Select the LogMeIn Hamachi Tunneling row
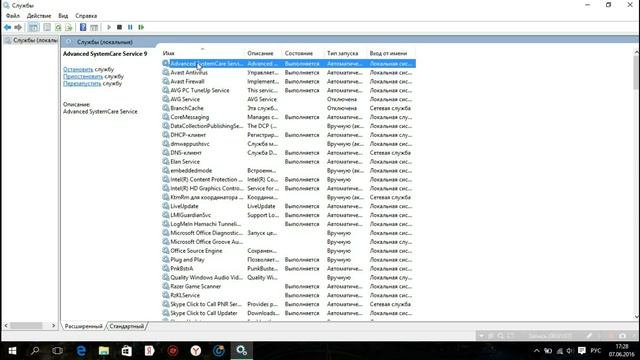The height and width of the screenshot is (360, 640). pos(289,224)
